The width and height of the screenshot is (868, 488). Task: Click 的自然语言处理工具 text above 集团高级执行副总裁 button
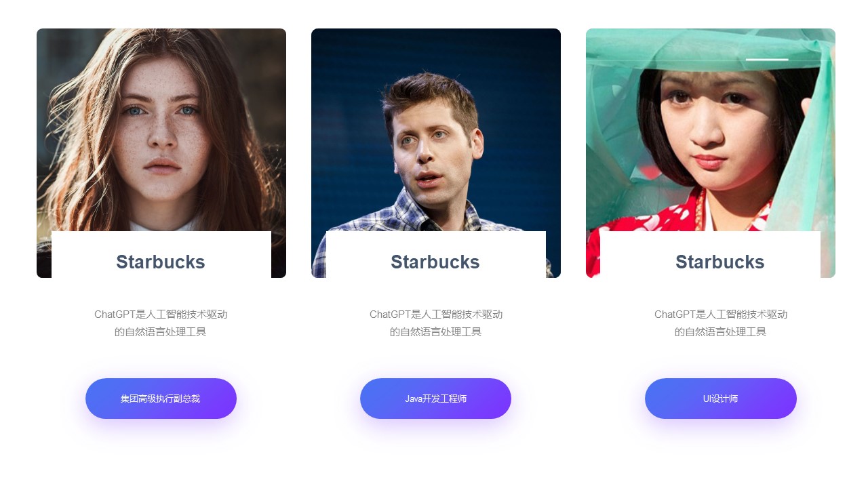[x=161, y=332]
